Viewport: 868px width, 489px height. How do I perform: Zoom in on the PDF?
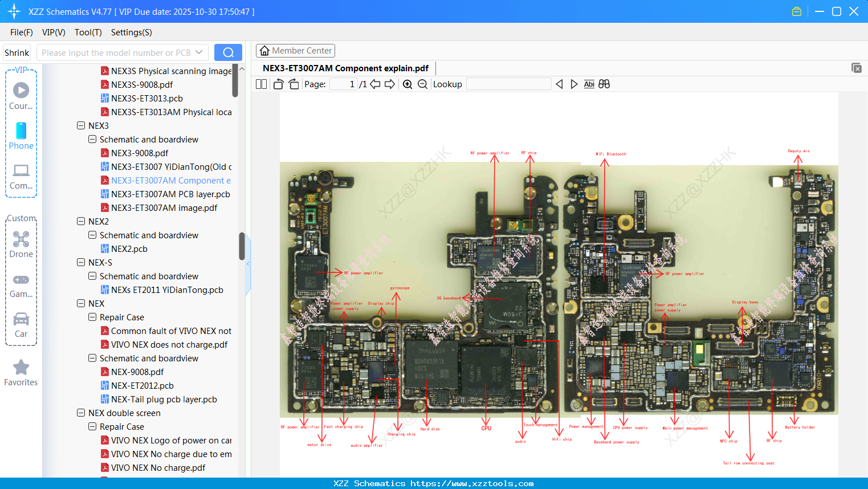pos(407,84)
